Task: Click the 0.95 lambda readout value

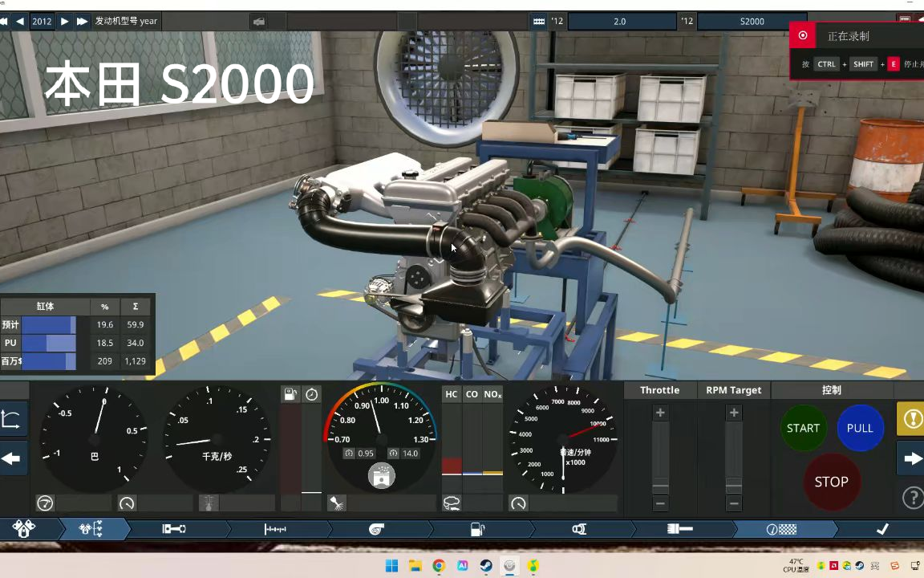Action: click(x=366, y=454)
